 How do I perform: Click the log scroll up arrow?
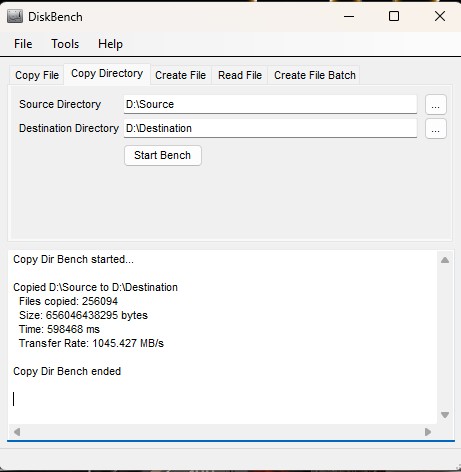(x=445, y=260)
